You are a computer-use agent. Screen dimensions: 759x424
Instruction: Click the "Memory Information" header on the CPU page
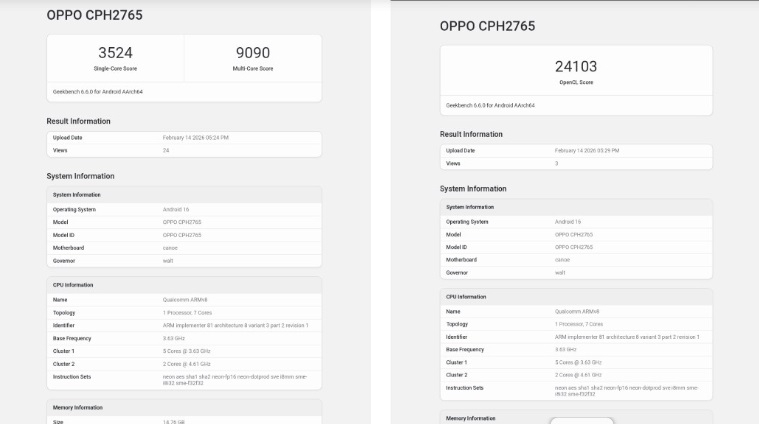tap(77, 408)
